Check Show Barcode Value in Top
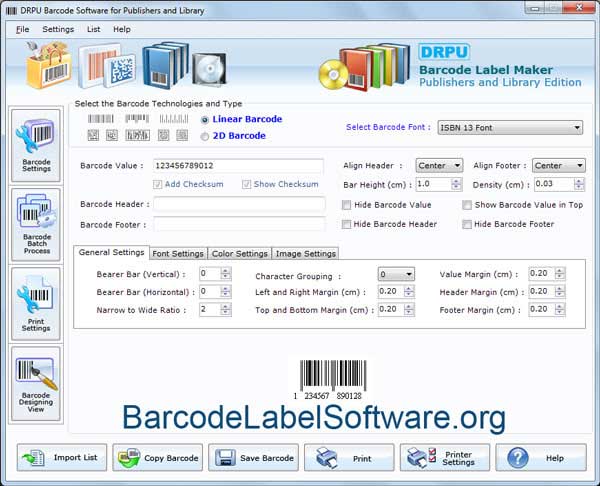The width and height of the screenshot is (600, 486). click(x=467, y=205)
